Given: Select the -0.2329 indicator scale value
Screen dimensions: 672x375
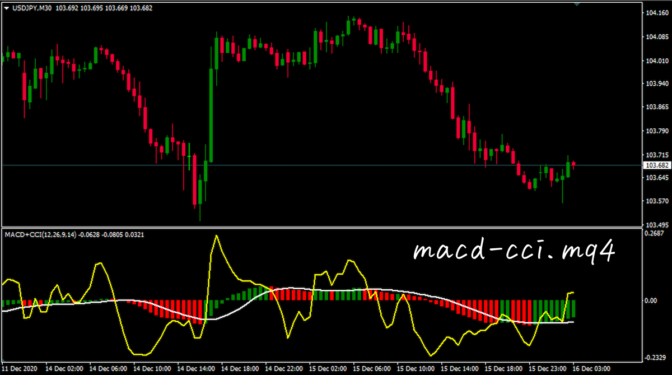Looking at the screenshot, I should coord(656,357).
